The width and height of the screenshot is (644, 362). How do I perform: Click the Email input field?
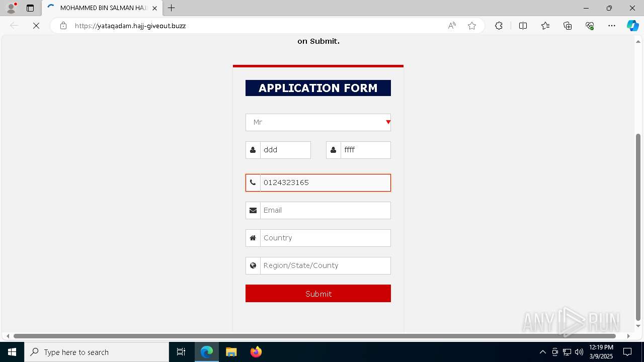tap(325, 210)
